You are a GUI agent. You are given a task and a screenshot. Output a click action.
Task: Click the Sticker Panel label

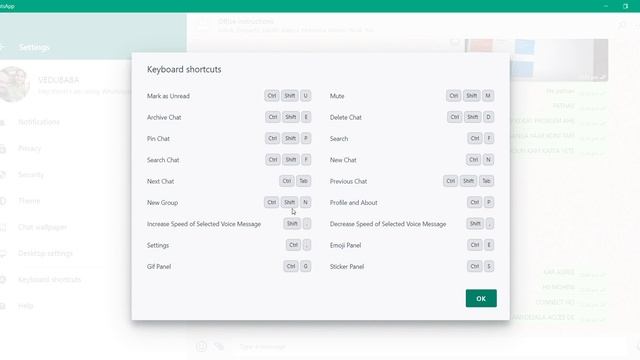click(x=347, y=267)
